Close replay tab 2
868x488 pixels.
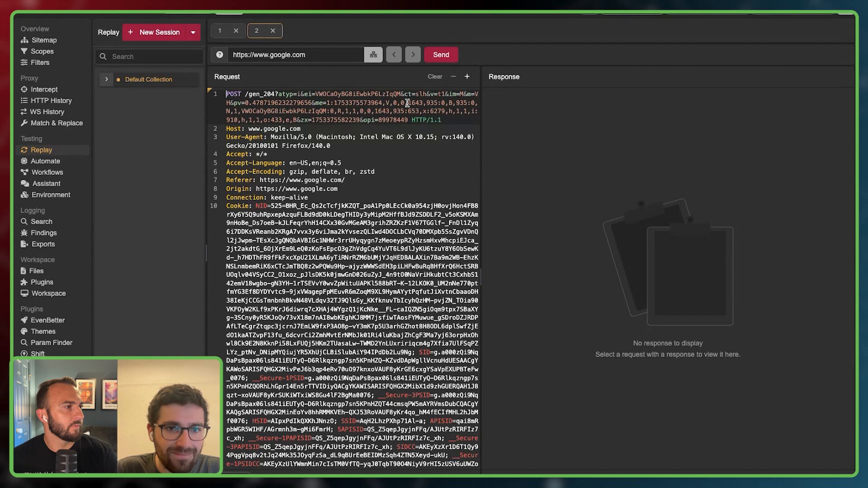273,31
